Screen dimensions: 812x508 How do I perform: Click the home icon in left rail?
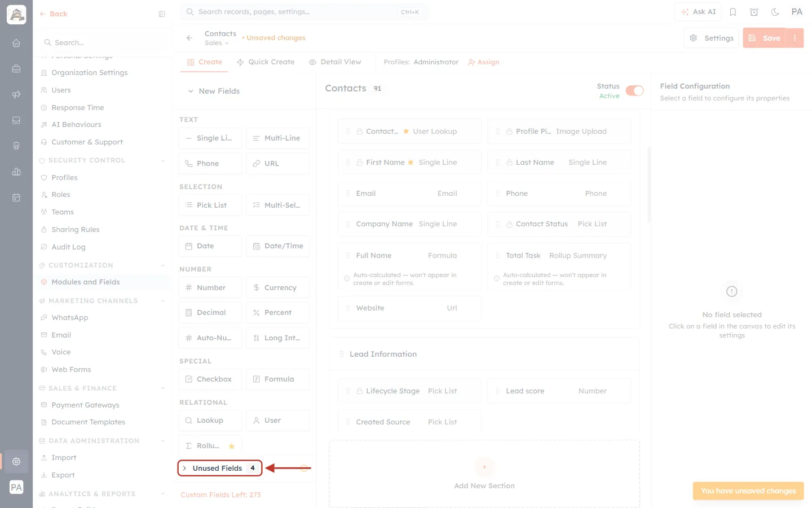[16, 43]
